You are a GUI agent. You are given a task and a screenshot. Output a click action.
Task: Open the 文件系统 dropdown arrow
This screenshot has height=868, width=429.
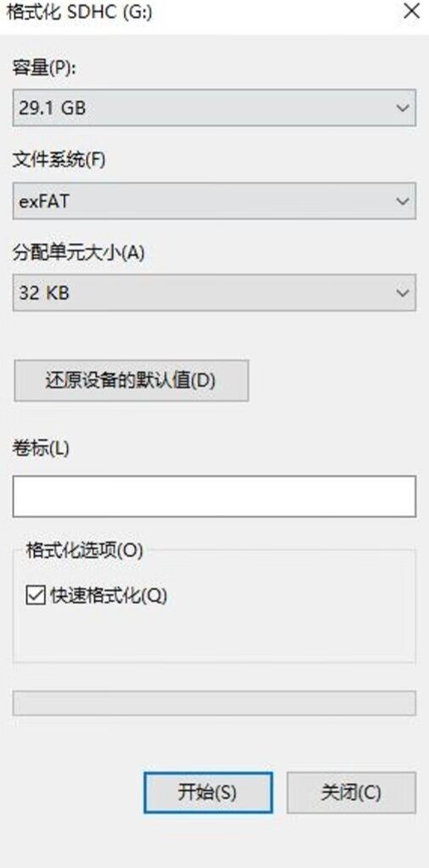[403, 200]
